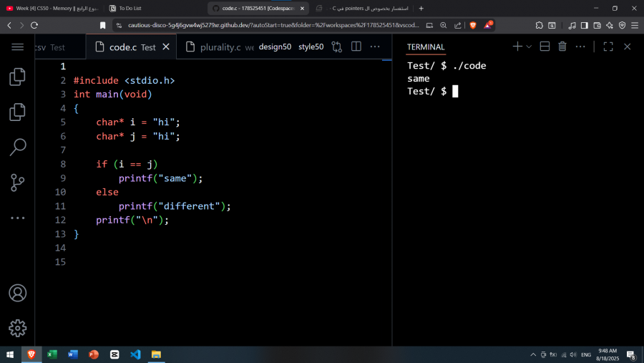This screenshot has width=644, height=363.
Task: Open the browser Extensions puzzle icon
Action: click(x=540, y=26)
